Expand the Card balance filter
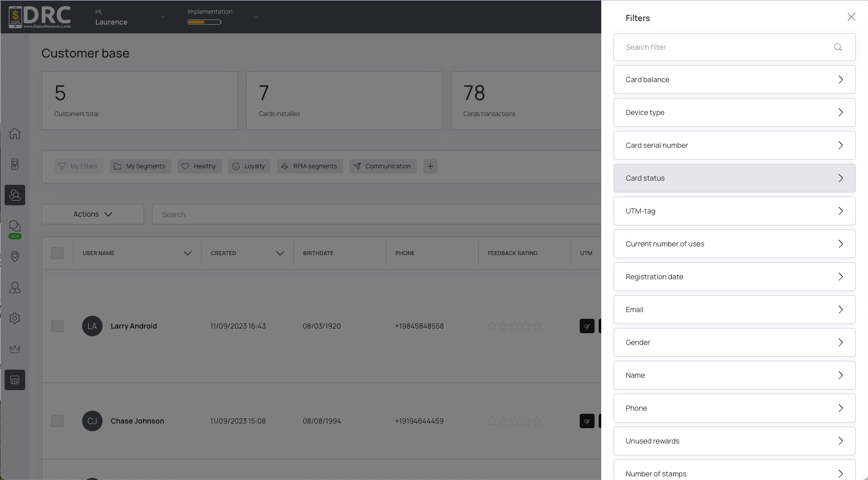 point(734,80)
